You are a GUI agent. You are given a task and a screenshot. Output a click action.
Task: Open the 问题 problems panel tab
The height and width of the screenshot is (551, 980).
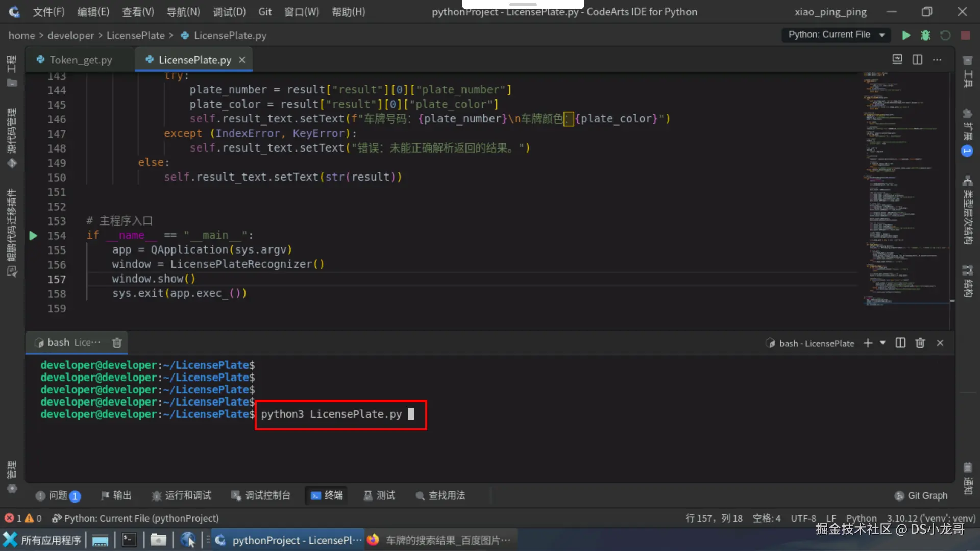coord(58,495)
